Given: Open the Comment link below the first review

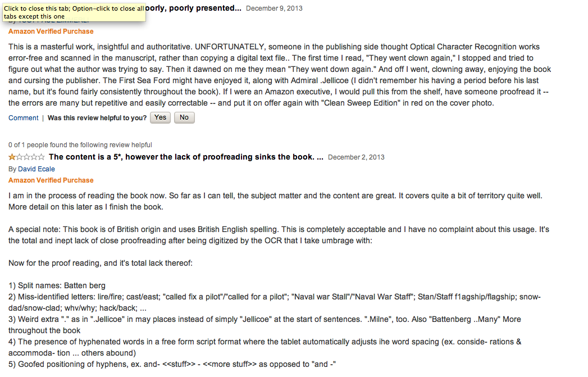Looking at the screenshot, I should pyautogui.click(x=23, y=118).
